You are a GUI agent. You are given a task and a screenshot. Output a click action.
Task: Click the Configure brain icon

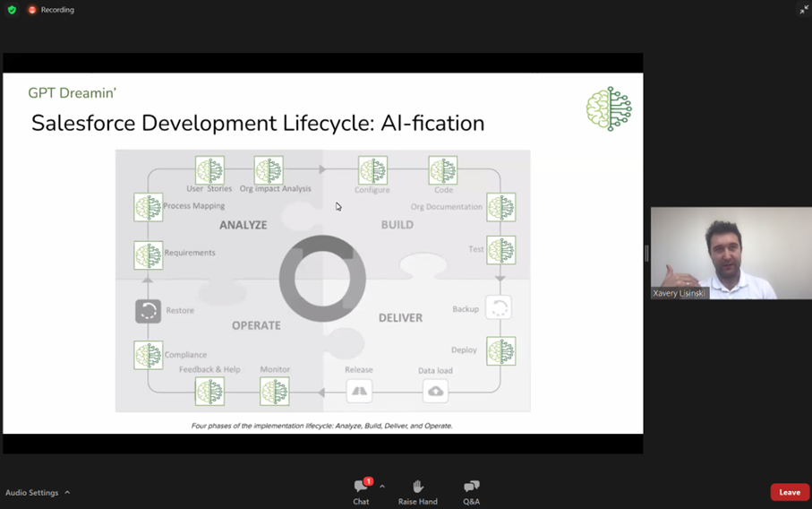point(372,170)
